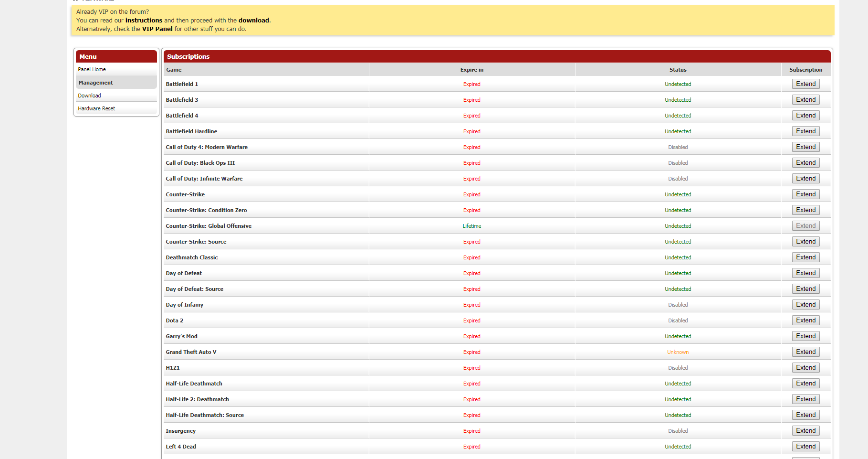Click the Deathmatch Classic game name

pos(192,257)
